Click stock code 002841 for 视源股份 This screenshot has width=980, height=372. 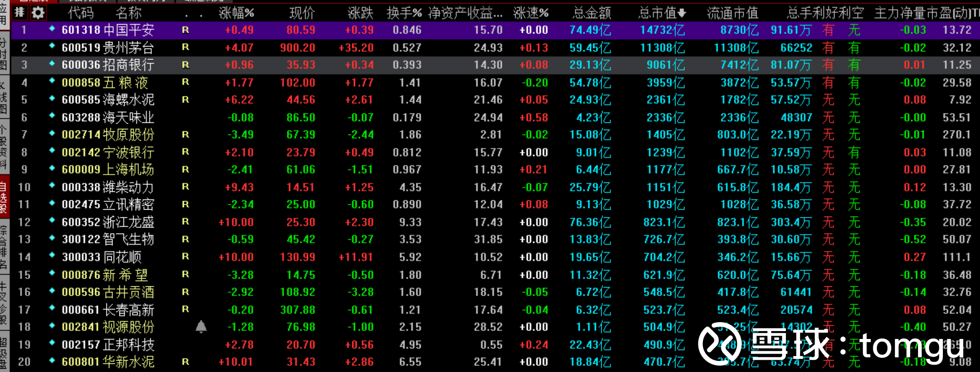pos(81,327)
